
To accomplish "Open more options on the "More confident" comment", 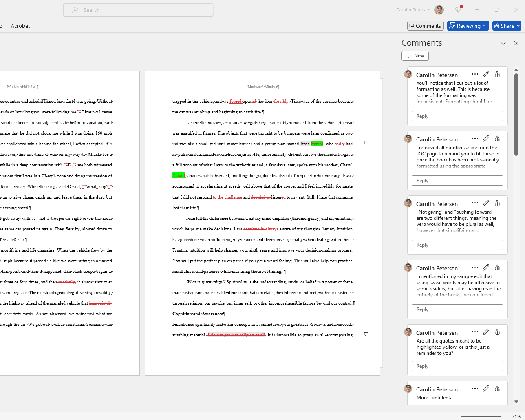I will [x=475, y=389].
